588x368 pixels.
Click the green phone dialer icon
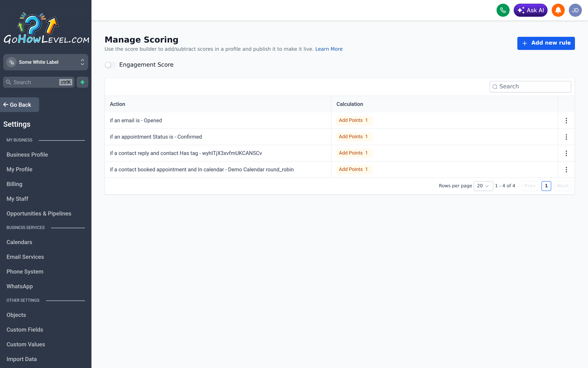tap(503, 10)
